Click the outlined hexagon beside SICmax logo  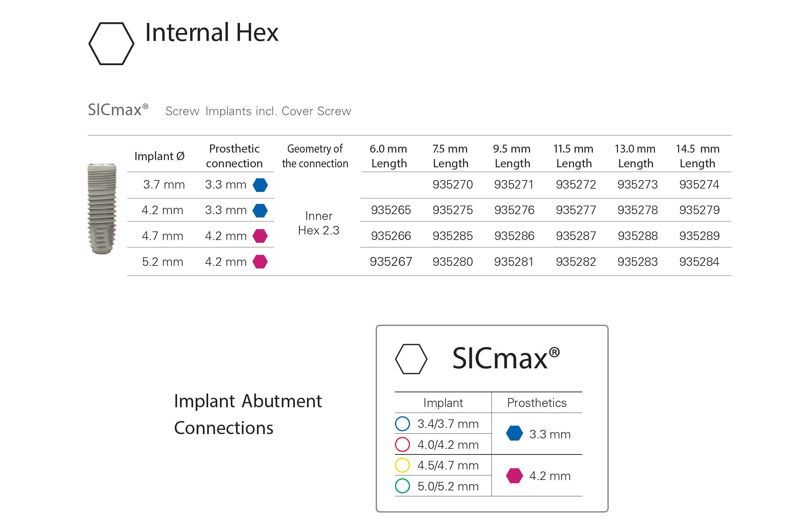(x=411, y=359)
